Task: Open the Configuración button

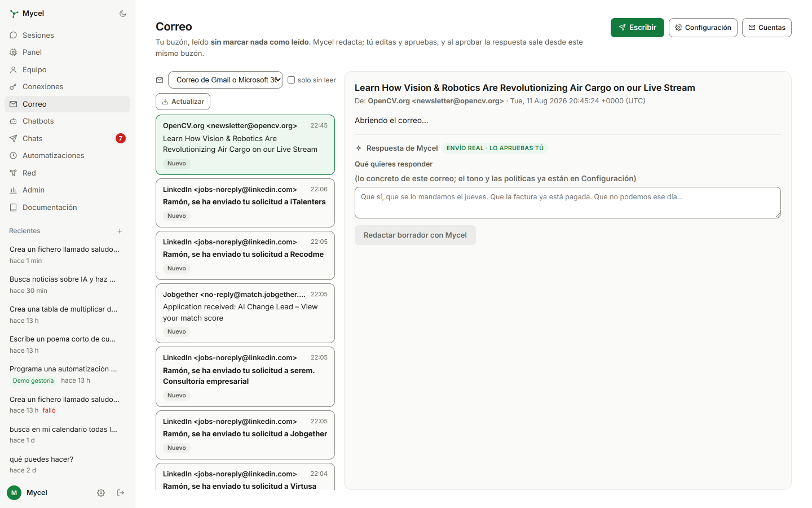Action: pyautogui.click(x=703, y=28)
